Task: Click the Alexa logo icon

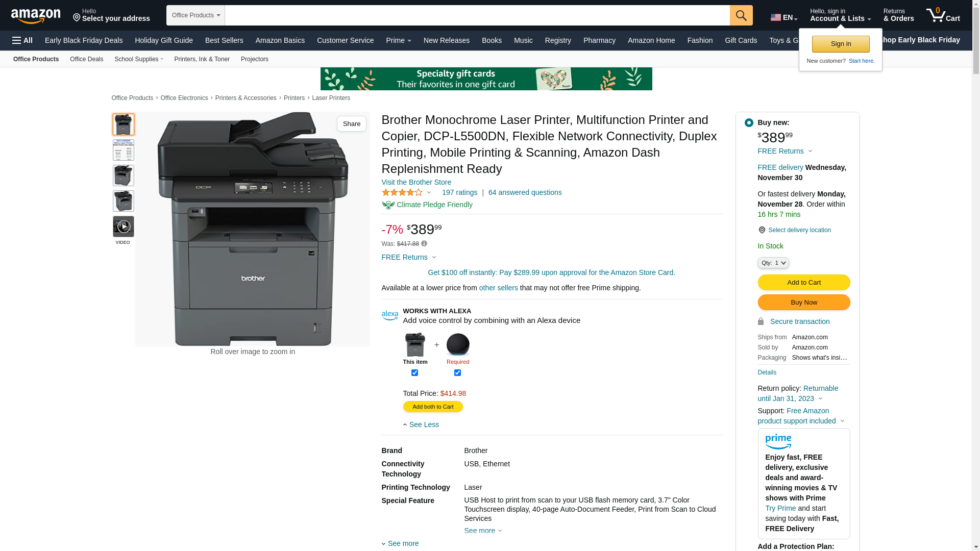Action: (x=389, y=316)
